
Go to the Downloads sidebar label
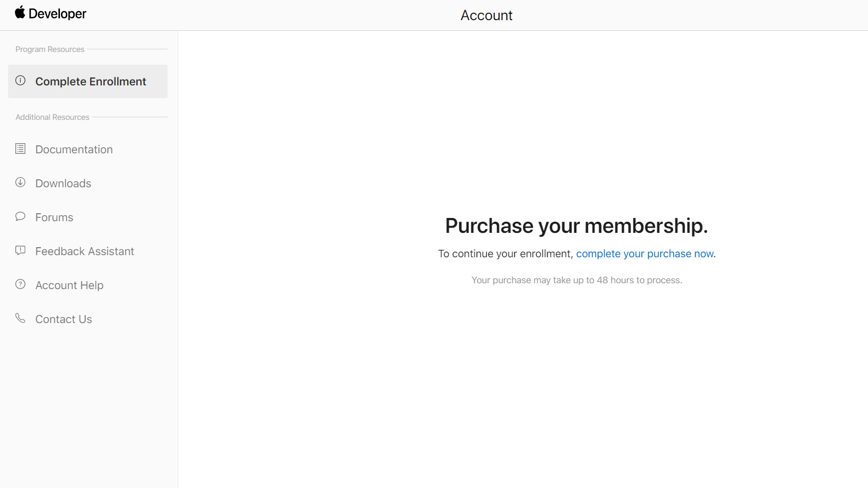click(x=63, y=184)
